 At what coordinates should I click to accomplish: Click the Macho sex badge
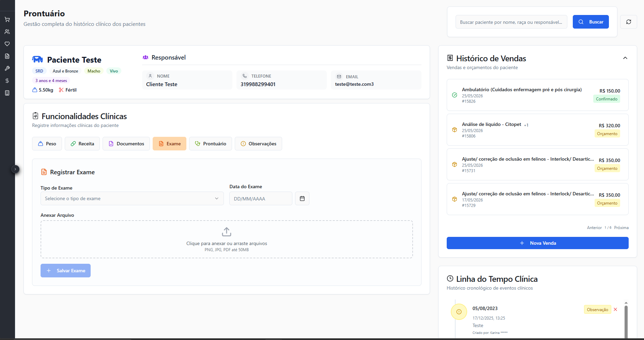coord(94,71)
